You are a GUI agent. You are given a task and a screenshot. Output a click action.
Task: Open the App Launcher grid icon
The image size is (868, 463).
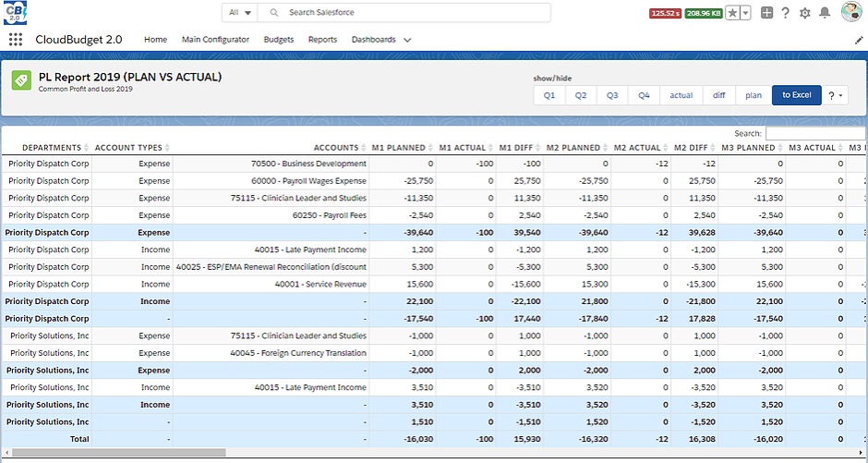click(x=16, y=40)
